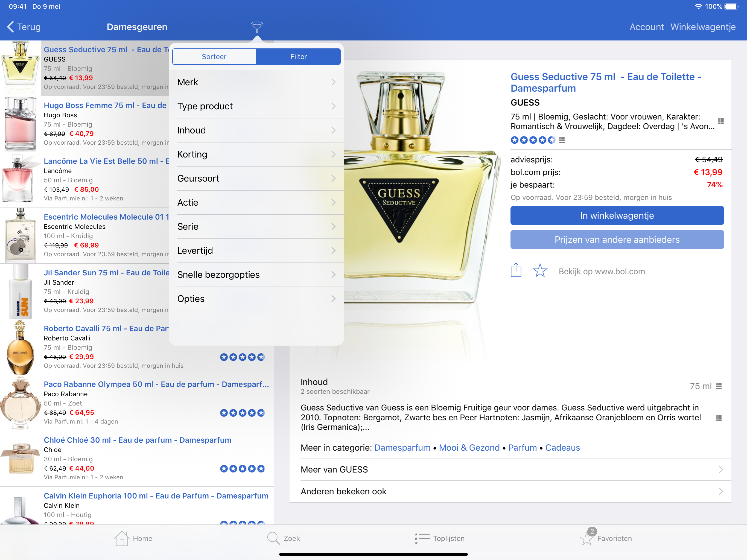Open the filter funnel icon

[257, 27]
